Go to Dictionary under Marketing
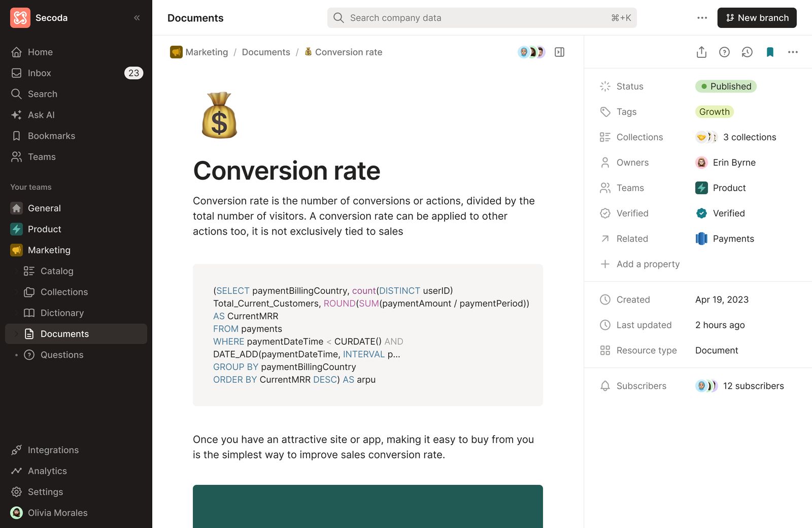The height and width of the screenshot is (528, 812). pos(62,313)
